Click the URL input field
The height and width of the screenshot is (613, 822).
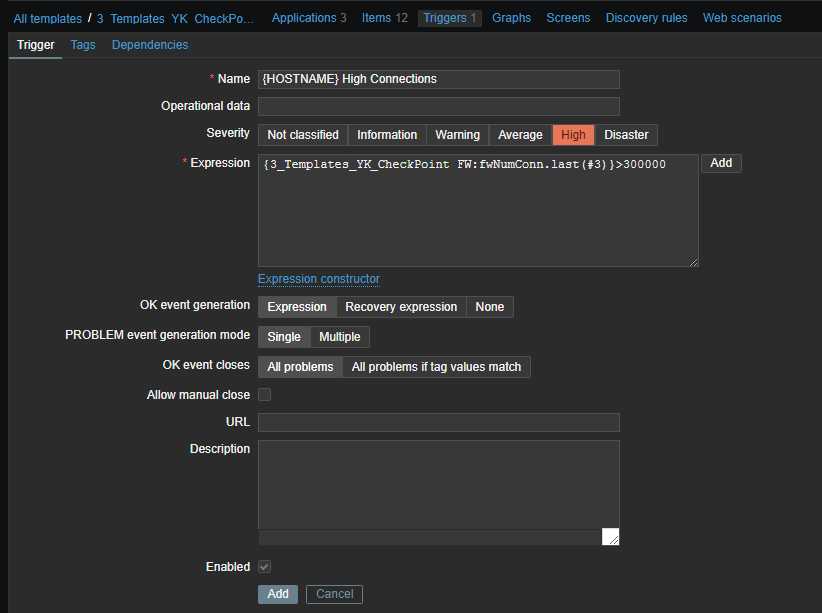438,422
